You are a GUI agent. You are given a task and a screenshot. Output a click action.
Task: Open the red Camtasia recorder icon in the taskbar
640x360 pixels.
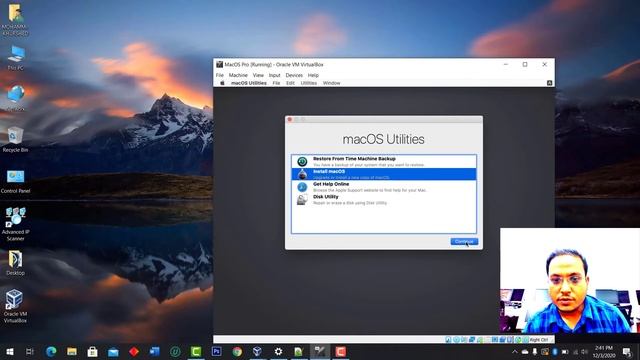tap(340, 351)
